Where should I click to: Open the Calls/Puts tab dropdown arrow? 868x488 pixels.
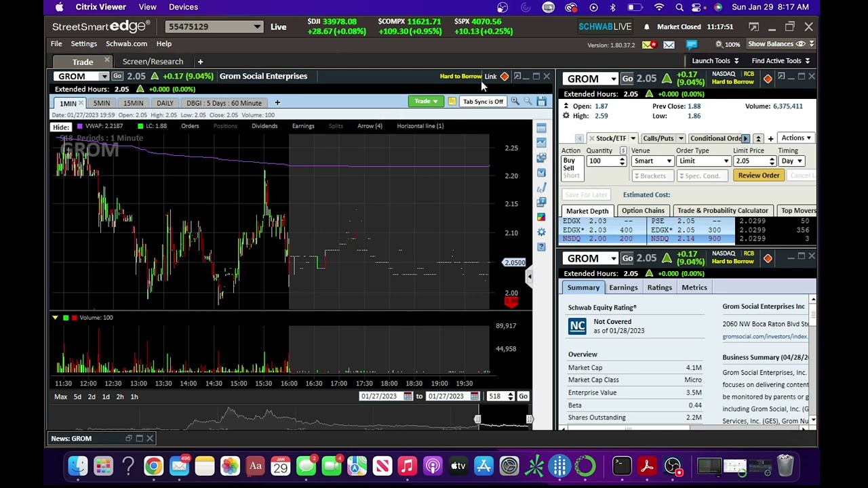[x=680, y=138]
